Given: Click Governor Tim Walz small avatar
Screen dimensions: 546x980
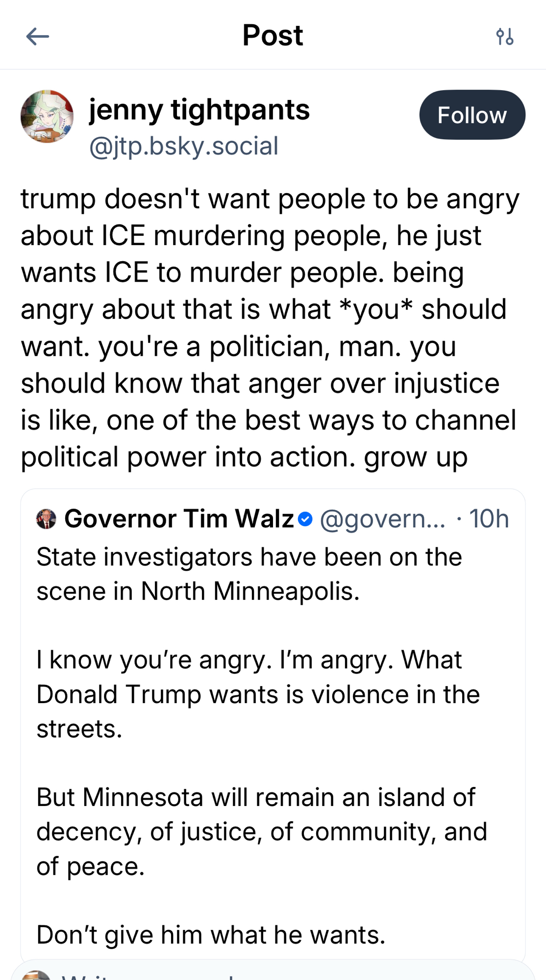Looking at the screenshot, I should pos(46,519).
